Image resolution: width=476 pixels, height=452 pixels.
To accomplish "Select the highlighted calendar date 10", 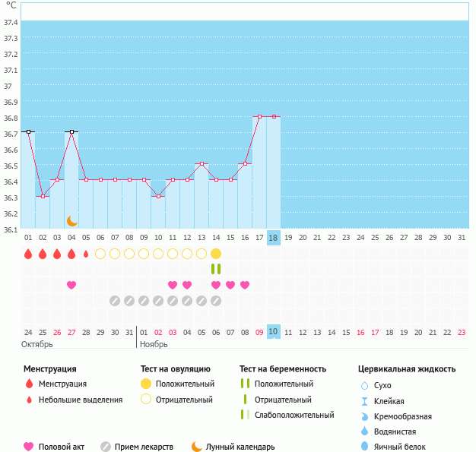I will click(274, 332).
